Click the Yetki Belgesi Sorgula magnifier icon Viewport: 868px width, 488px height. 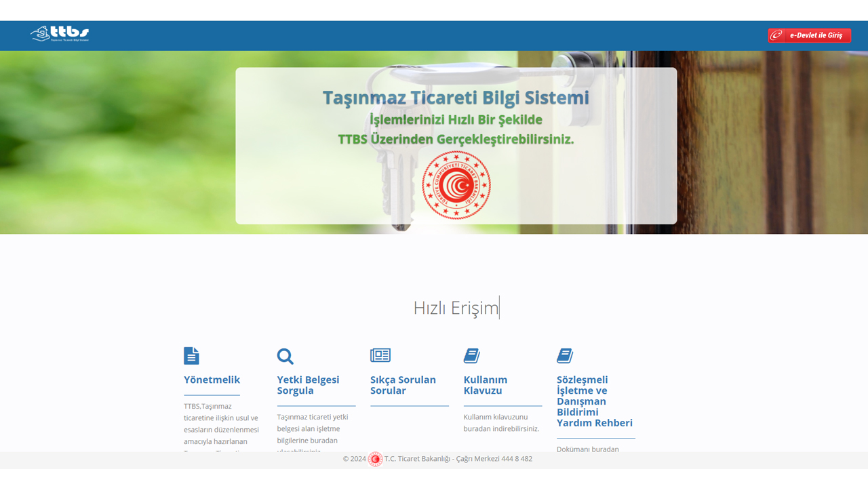285,355
